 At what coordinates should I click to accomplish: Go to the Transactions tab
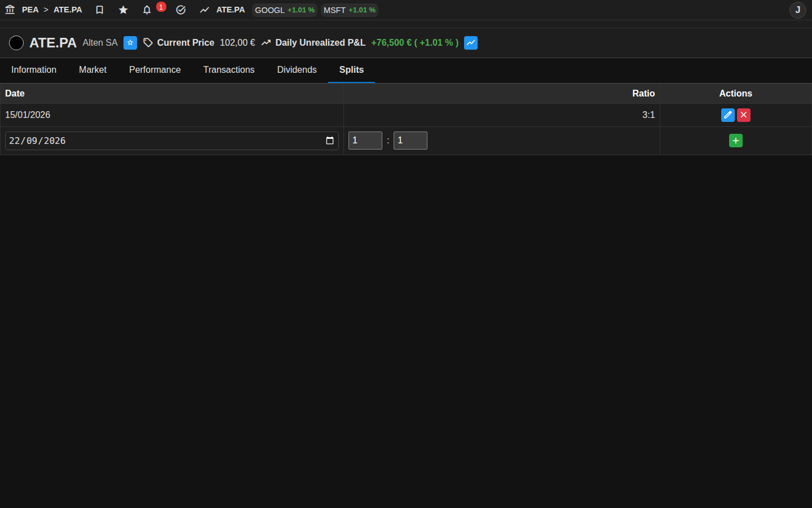click(x=229, y=70)
